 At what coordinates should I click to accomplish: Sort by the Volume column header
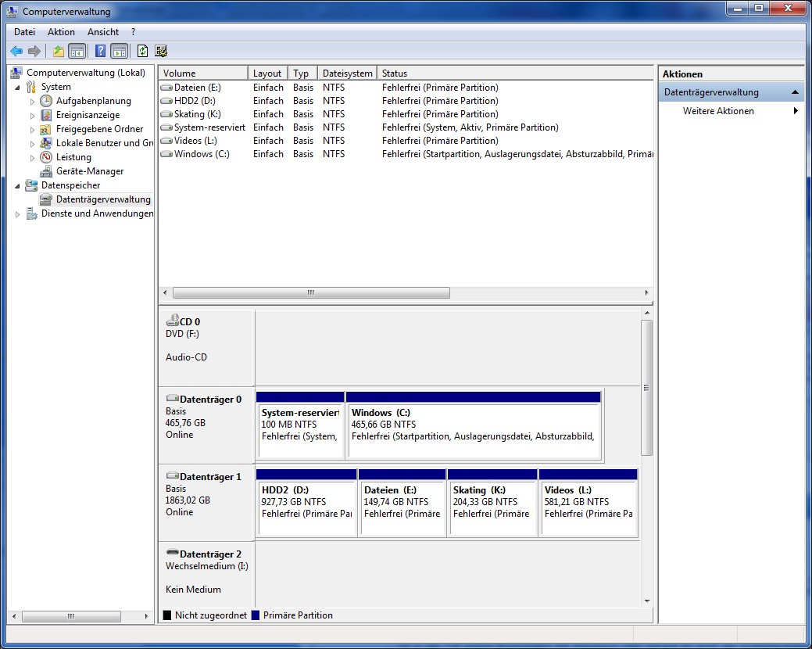tap(203, 73)
